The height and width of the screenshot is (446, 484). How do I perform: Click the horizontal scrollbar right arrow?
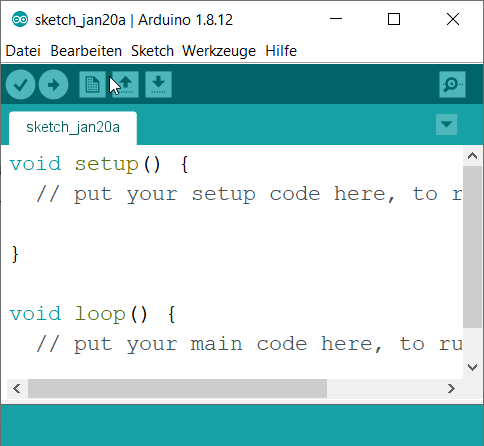coord(451,388)
